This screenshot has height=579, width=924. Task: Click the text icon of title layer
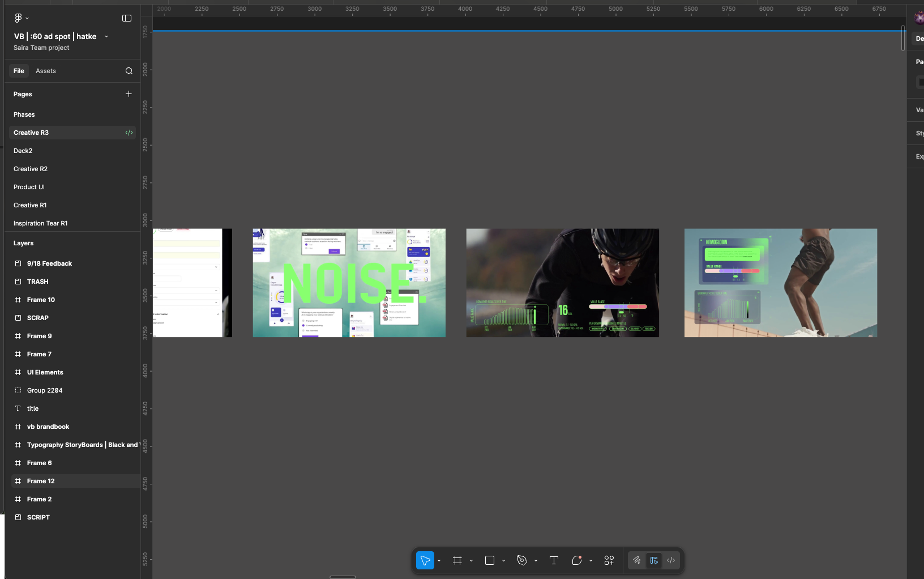(18, 408)
